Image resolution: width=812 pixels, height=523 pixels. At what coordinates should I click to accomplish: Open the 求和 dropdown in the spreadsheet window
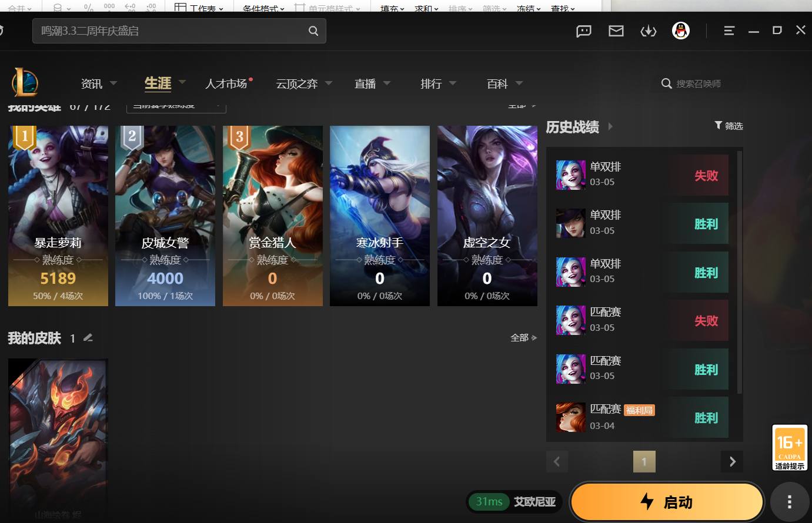[x=426, y=8]
